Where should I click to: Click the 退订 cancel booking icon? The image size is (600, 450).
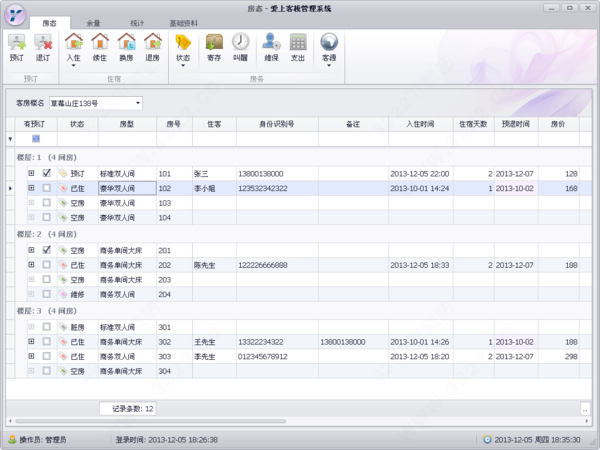coord(43,42)
